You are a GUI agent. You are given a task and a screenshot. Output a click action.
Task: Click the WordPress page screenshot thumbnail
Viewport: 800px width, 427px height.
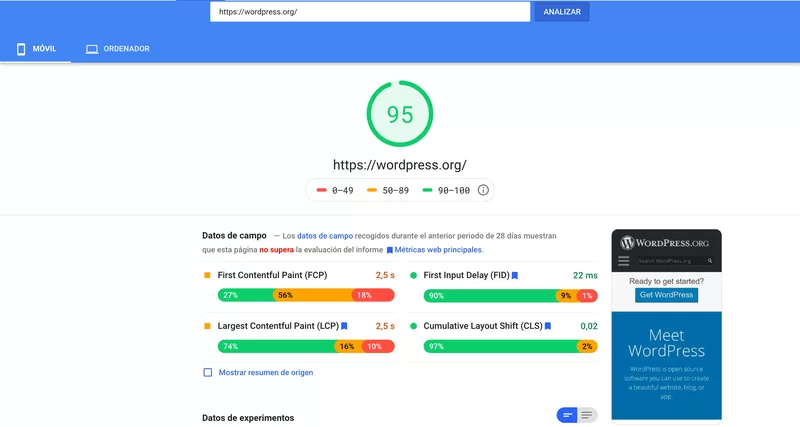coord(666,325)
